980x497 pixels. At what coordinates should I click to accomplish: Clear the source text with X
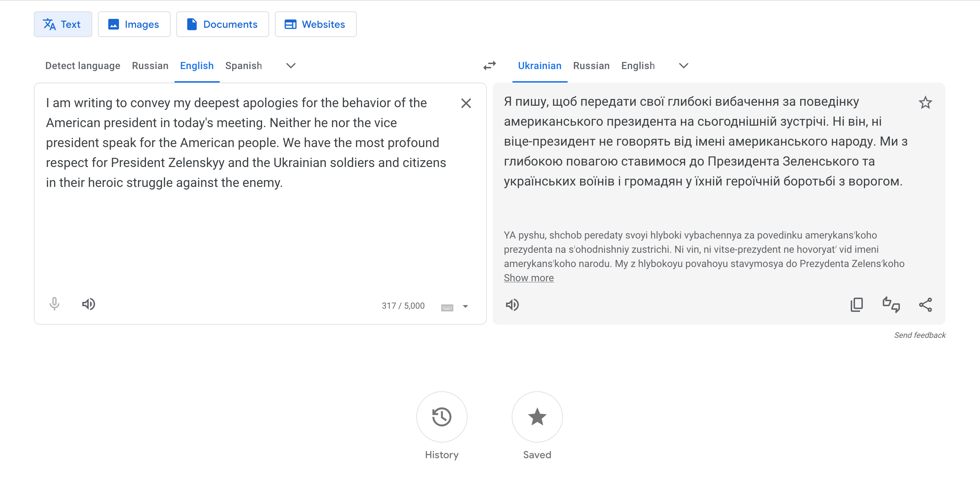[466, 103]
